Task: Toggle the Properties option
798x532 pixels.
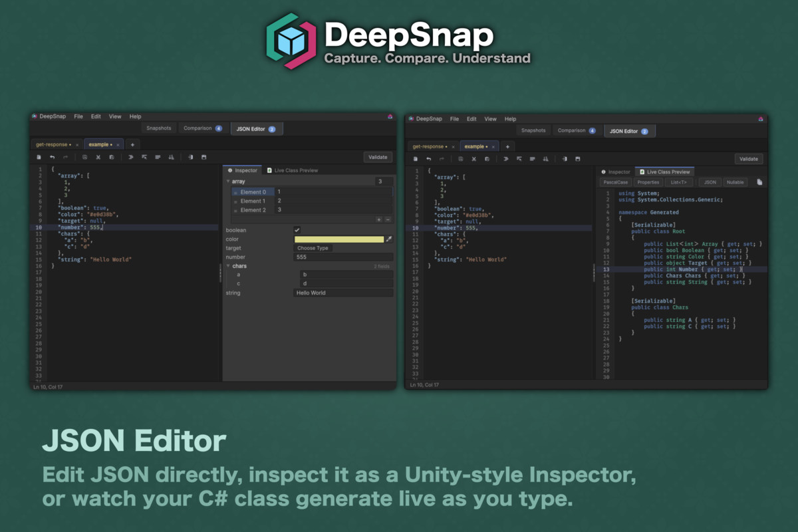Action: pos(648,182)
